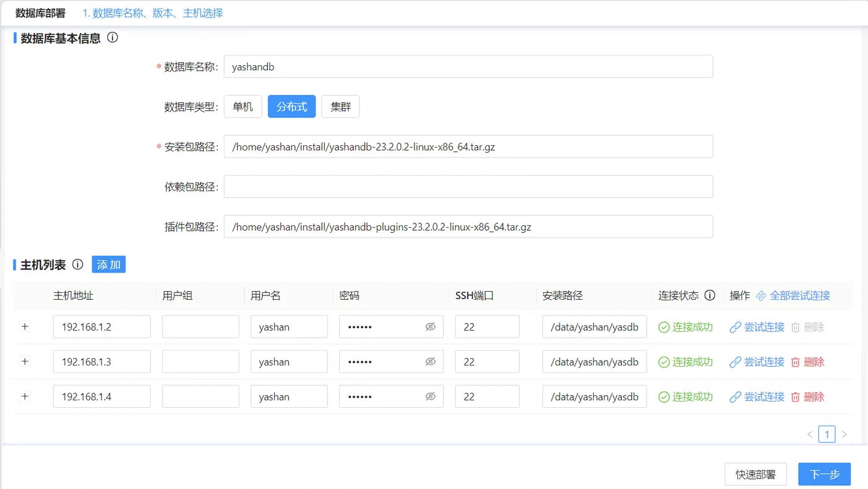
Task: Expand row of host 192.168.1.4
Action: [x=25, y=396]
